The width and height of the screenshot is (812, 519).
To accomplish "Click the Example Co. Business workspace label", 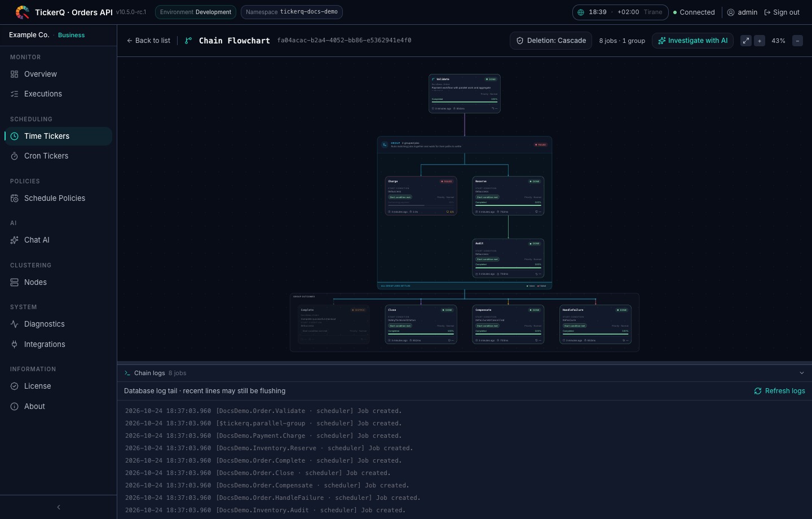I will (47, 35).
